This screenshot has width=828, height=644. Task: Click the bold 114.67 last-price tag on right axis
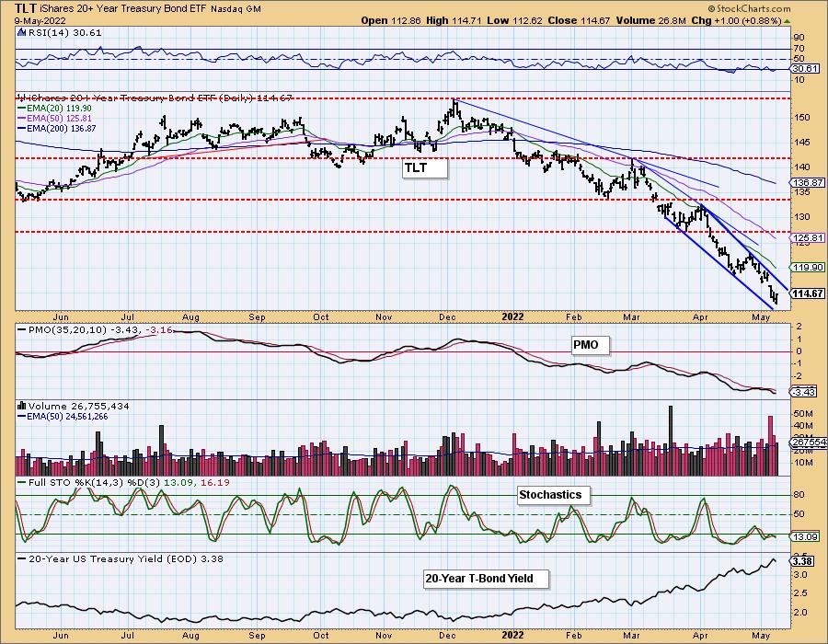click(808, 293)
